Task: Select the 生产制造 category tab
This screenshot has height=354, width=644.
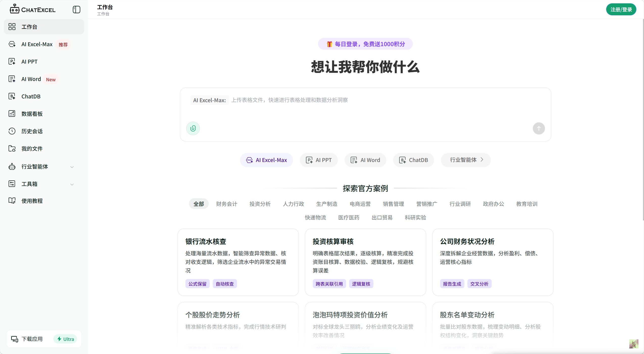Action: pos(327,204)
